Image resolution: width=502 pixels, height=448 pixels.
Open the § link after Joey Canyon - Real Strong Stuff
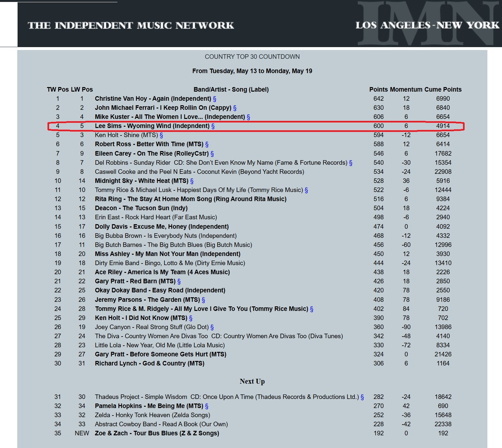click(212, 327)
